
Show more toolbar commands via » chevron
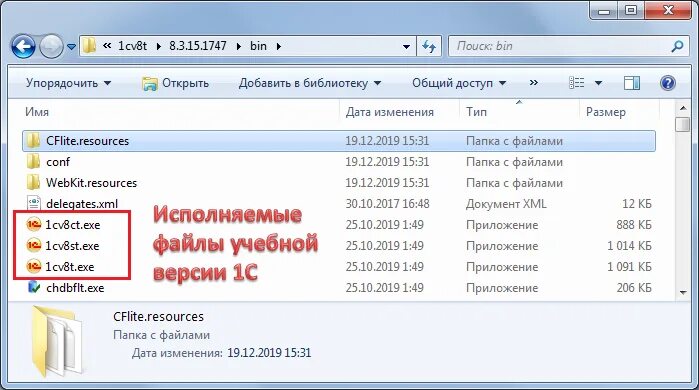533,83
